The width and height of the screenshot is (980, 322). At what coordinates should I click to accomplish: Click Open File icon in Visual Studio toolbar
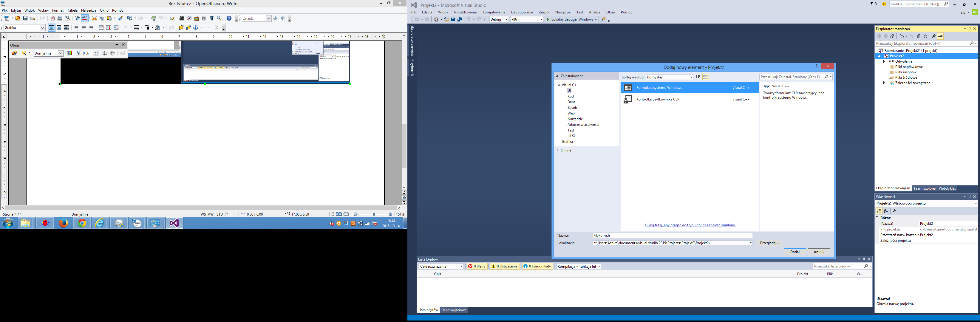[446, 19]
